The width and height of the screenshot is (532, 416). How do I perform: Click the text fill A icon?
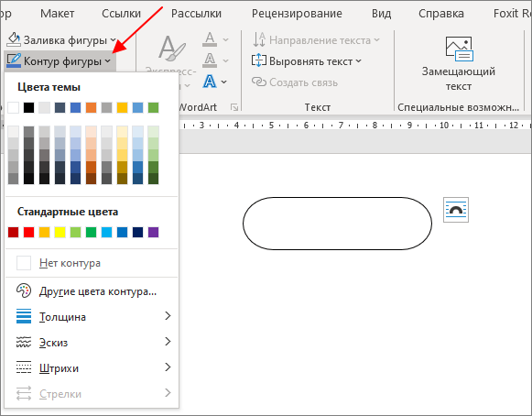coord(210,39)
